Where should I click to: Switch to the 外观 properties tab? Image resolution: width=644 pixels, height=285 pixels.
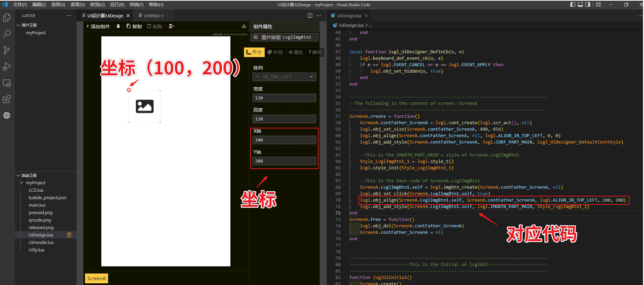(x=275, y=52)
